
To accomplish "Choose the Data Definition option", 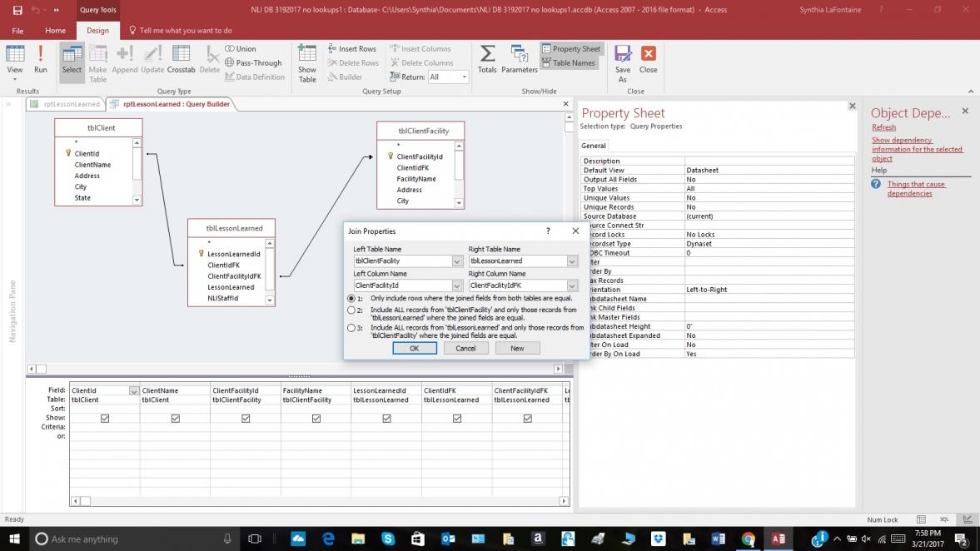I will [255, 77].
